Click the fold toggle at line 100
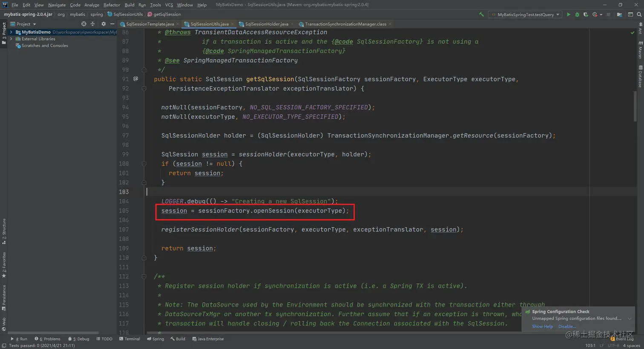644x349 pixels. (144, 164)
